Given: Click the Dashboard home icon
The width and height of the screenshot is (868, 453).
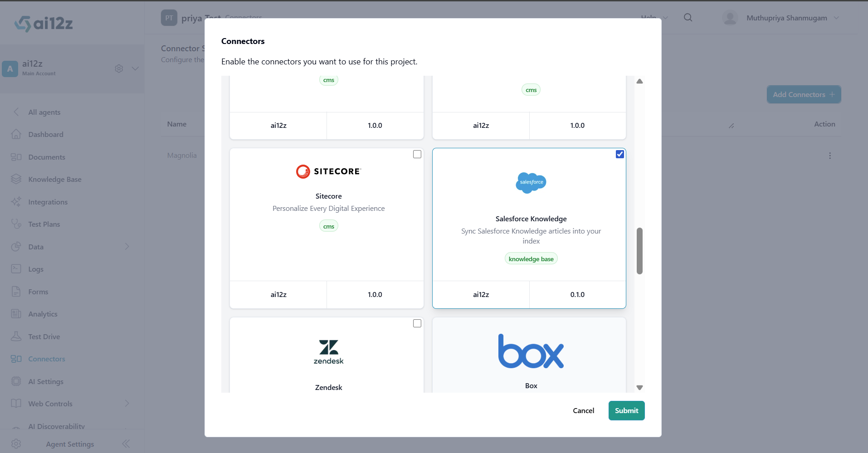Looking at the screenshot, I should (16, 134).
